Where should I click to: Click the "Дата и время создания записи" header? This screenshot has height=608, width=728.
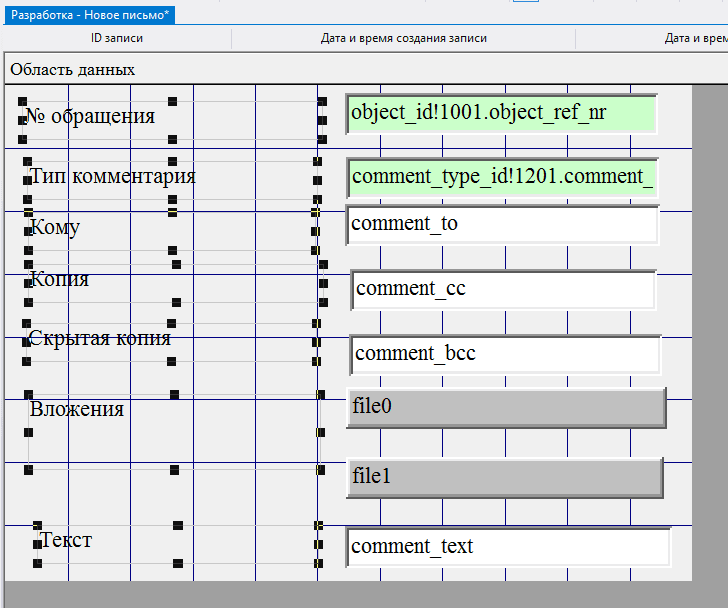pyautogui.click(x=404, y=39)
